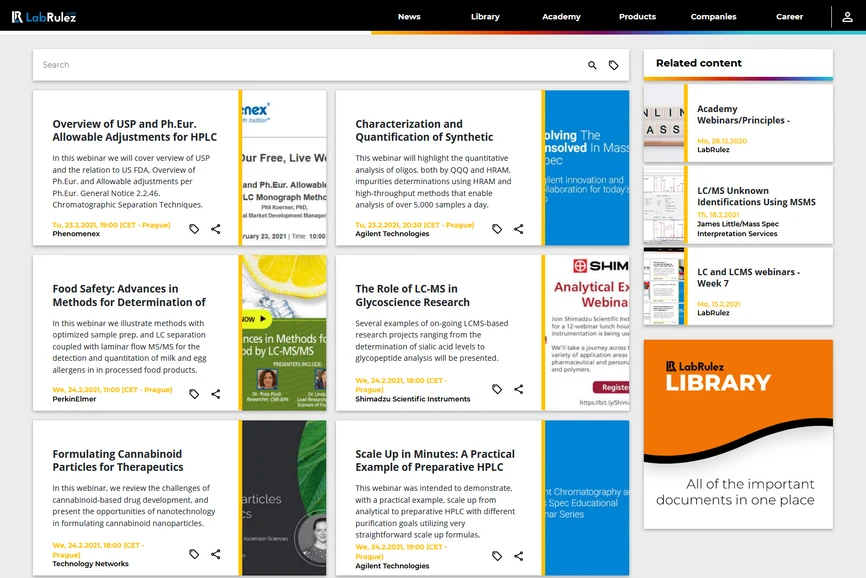This screenshot has width=866, height=578.
Task: Open the Shimadzu Analytical webinar thumbnail
Action: coord(587,332)
